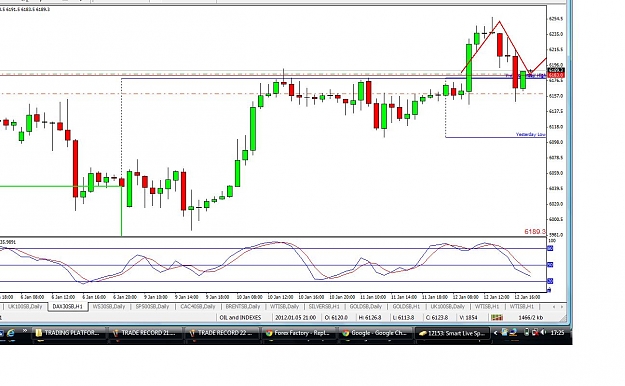The image size is (625, 386).
Task: Switch to 12153: Smart Live Sp... taskbar window
Action: pos(452,333)
